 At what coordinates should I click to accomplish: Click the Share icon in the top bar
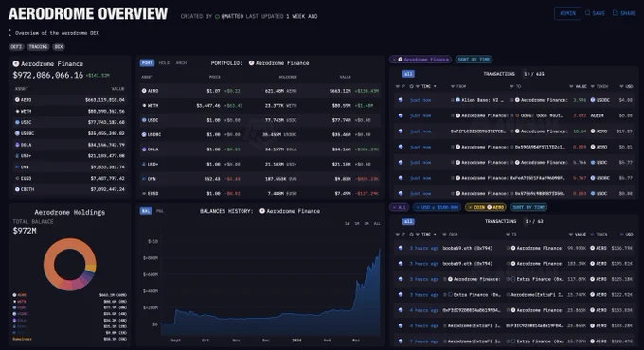pos(616,13)
